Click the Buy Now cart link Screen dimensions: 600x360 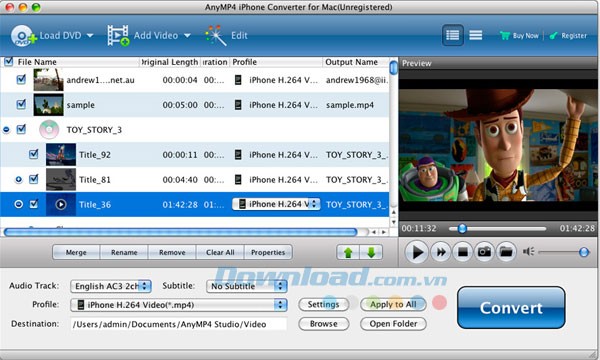[519, 36]
